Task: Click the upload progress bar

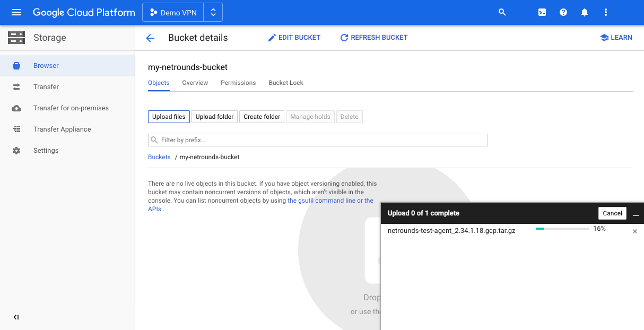Action: click(562, 229)
